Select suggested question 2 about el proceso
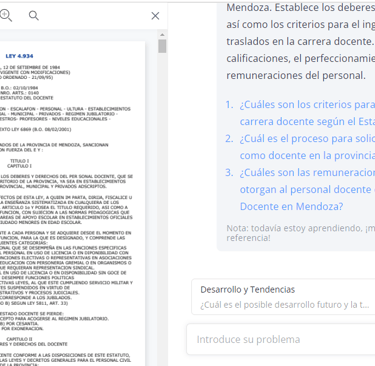375x366 pixels. pos(307,147)
